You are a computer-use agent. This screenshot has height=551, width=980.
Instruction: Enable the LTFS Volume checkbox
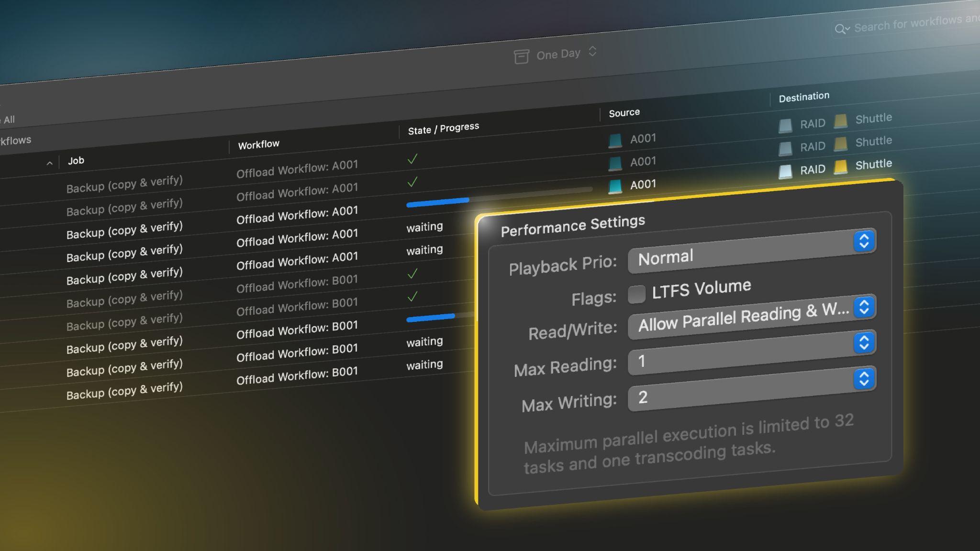(x=636, y=294)
